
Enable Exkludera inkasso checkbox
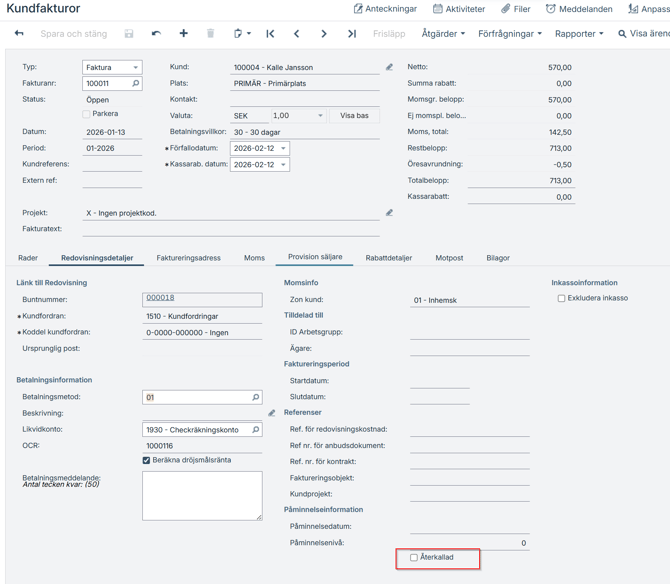point(561,298)
